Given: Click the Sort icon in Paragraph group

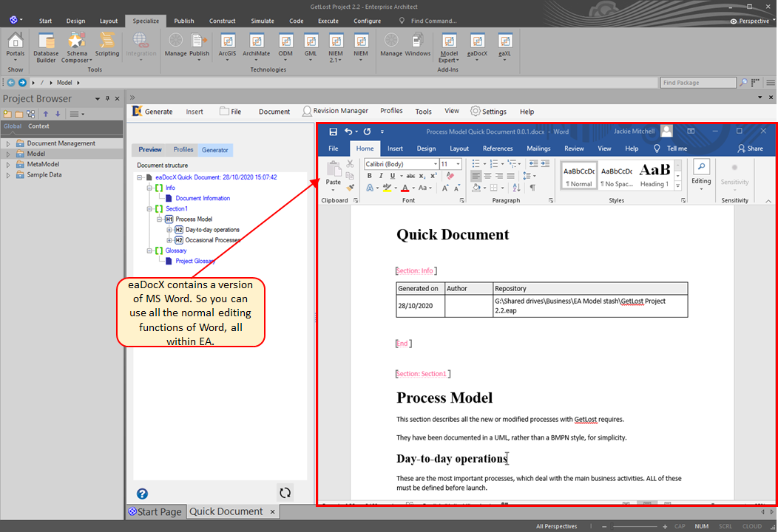Looking at the screenshot, I should click(516, 188).
